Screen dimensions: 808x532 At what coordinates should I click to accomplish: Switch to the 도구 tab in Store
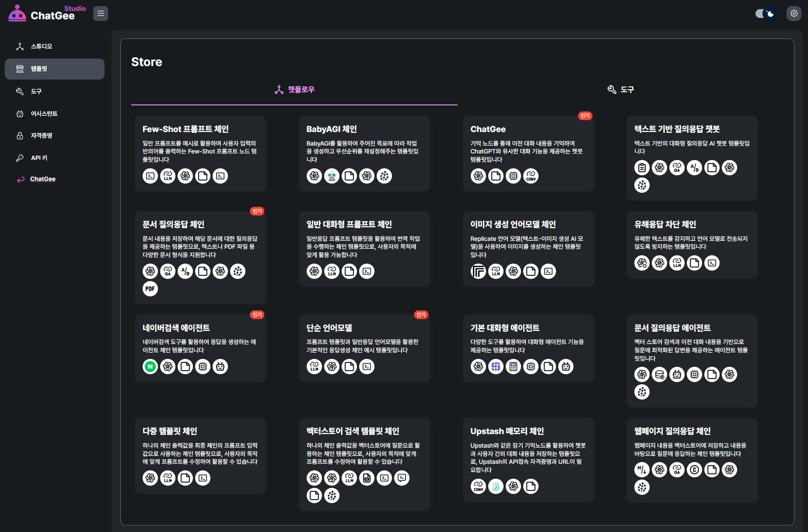tap(621, 90)
